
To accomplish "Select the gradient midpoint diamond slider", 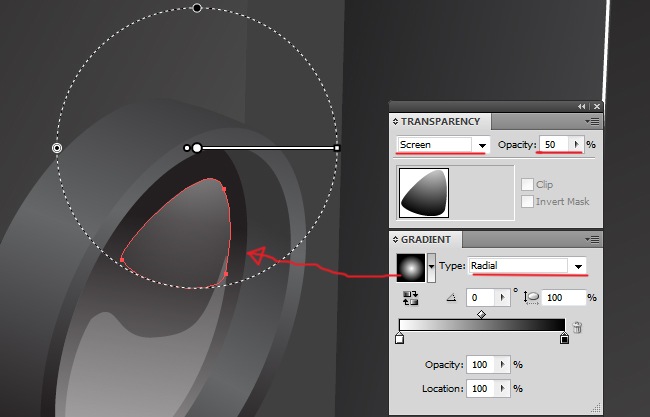I will 481,315.
